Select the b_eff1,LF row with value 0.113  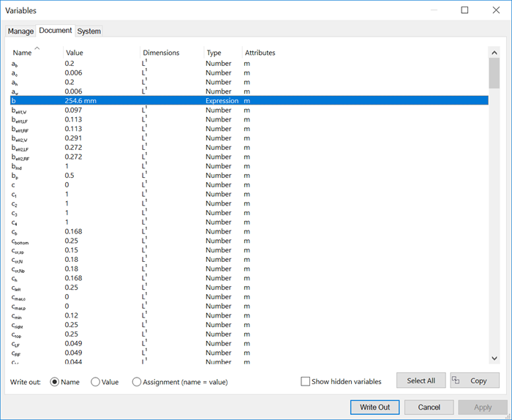[249, 119]
